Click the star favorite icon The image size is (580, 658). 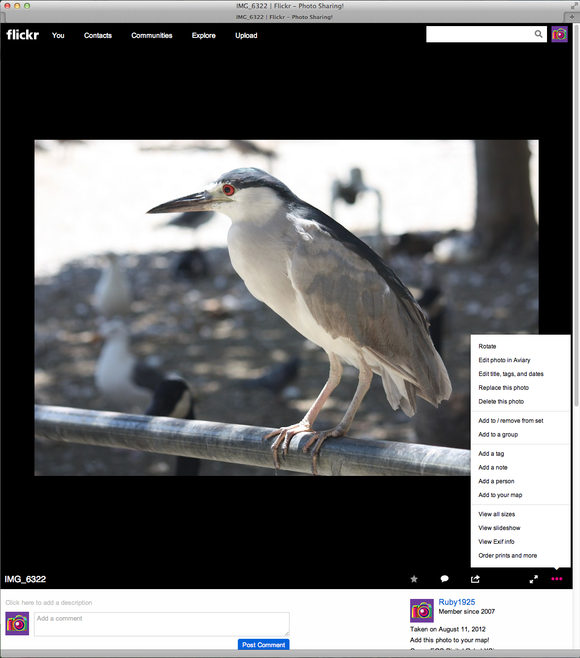[414, 579]
